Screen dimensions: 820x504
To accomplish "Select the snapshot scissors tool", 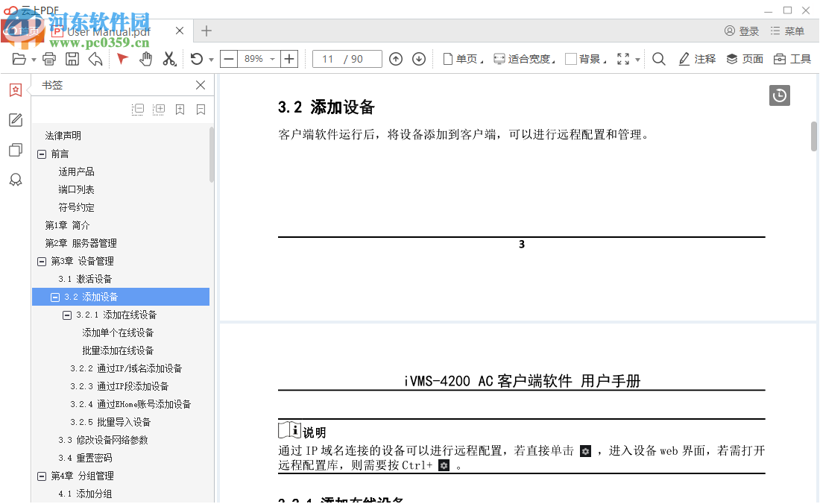I will pyautogui.click(x=168, y=58).
